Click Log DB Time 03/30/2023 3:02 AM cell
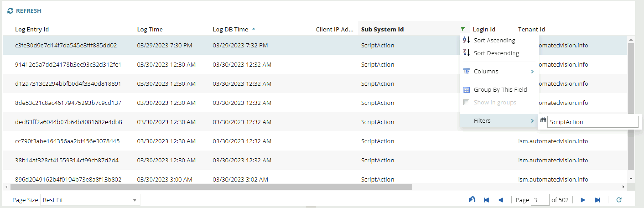Screen dimensions: 644x208 (240, 179)
